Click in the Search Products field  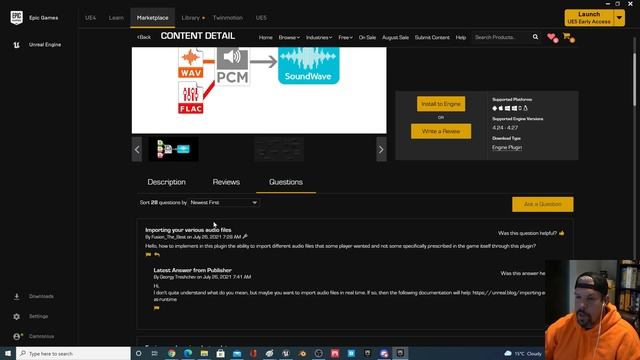click(501, 37)
